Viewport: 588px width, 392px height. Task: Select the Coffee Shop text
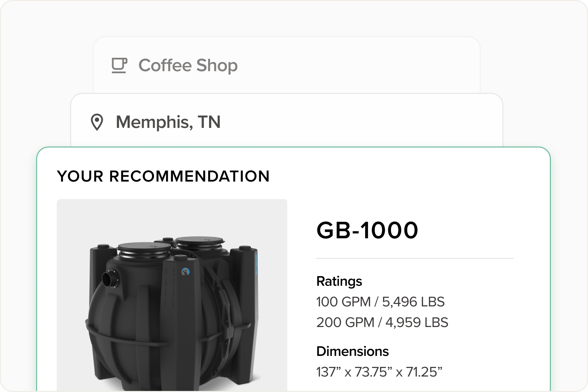coord(188,65)
